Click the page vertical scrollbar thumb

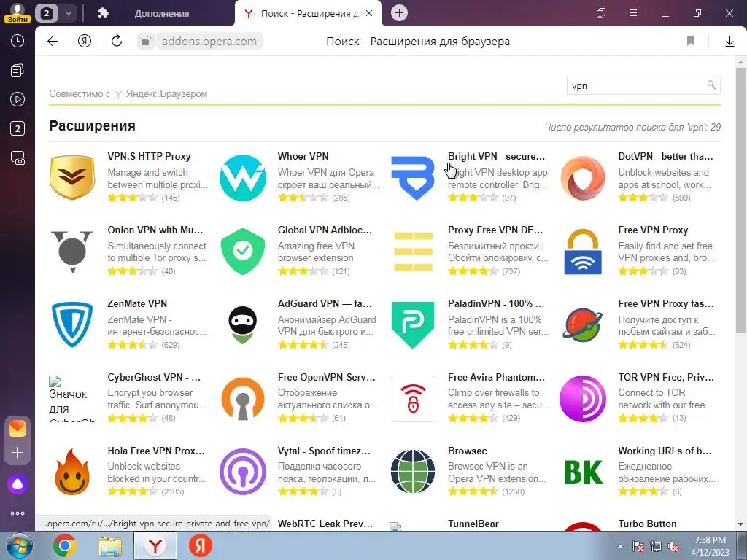[x=741, y=200]
